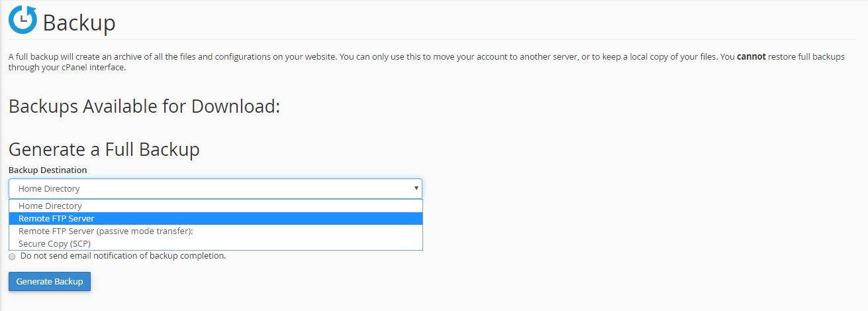Click the 'Do not send email notification' label text

point(123,256)
